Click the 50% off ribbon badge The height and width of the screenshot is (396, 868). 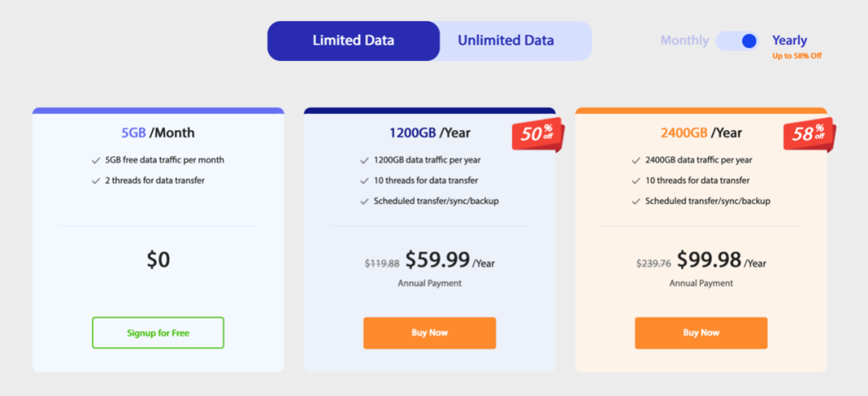[538, 134]
